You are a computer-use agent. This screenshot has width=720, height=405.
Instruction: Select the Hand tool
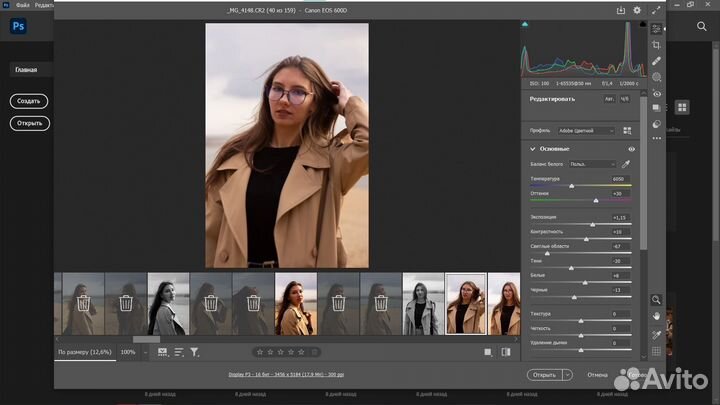click(x=657, y=316)
